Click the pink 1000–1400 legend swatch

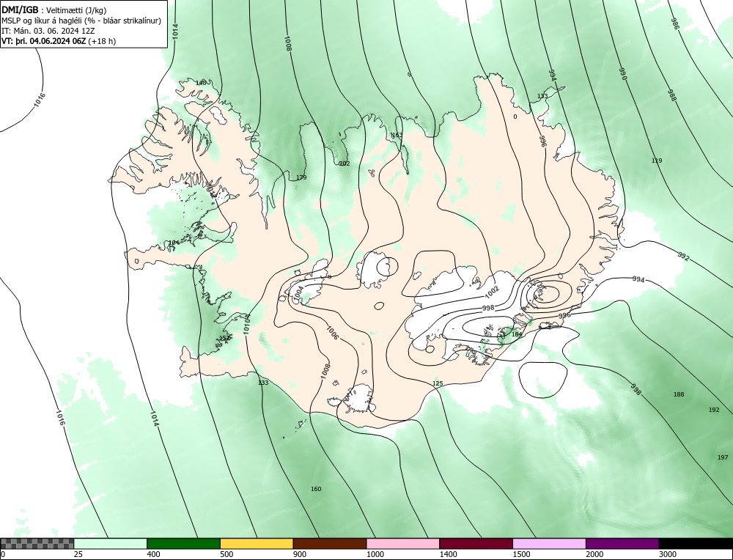[403, 543]
